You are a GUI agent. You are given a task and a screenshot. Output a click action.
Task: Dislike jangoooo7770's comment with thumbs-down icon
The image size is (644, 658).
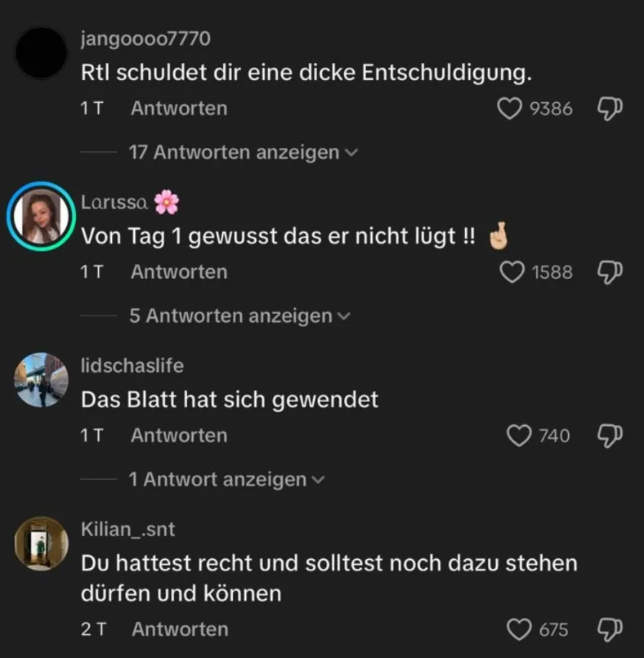click(x=610, y=109)
